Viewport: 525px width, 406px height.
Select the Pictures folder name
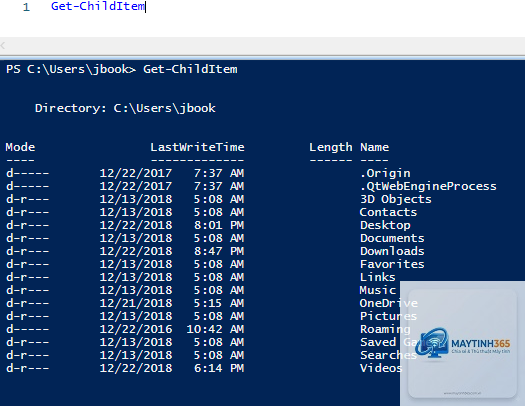tap(388, 316)
